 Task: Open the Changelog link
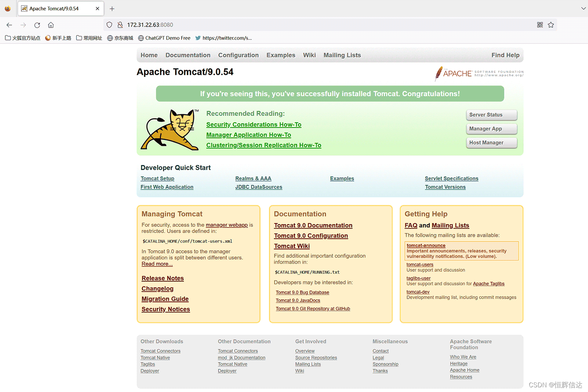pos(157,289)
